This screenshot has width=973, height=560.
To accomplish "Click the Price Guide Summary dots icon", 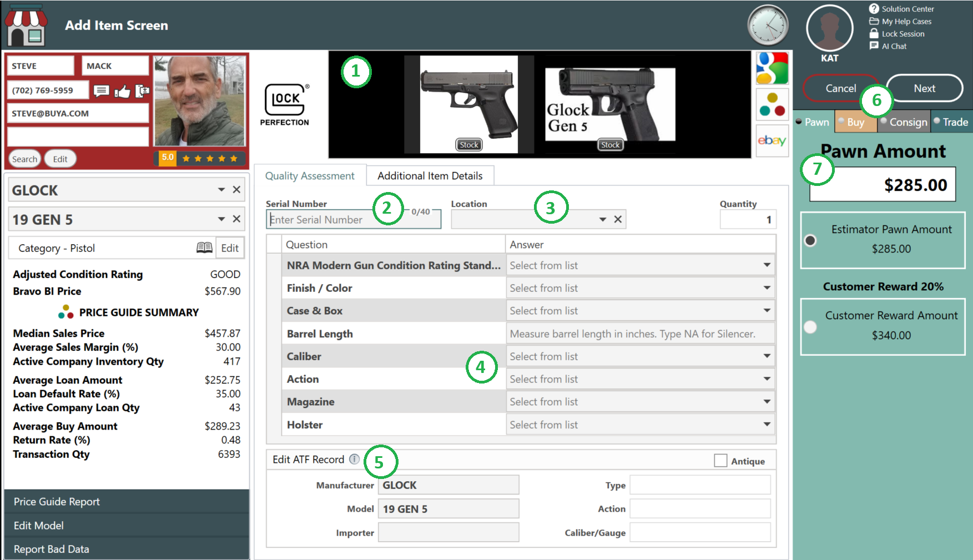I will coord(66,312).
